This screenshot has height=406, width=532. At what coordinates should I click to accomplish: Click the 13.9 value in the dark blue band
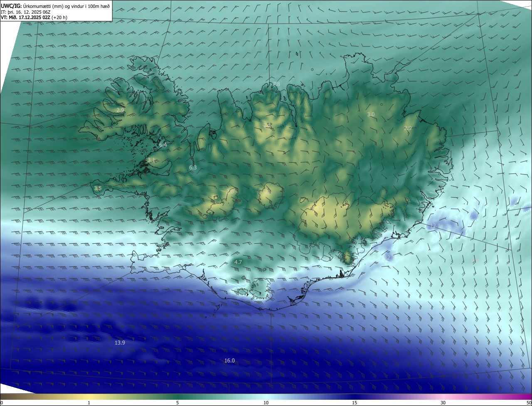tap(120, 343)
